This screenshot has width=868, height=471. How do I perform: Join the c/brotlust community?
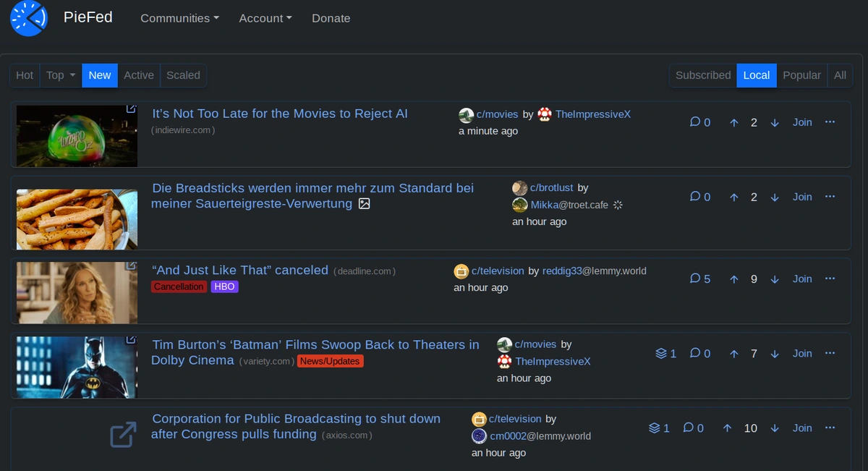[x=801, y=197]
